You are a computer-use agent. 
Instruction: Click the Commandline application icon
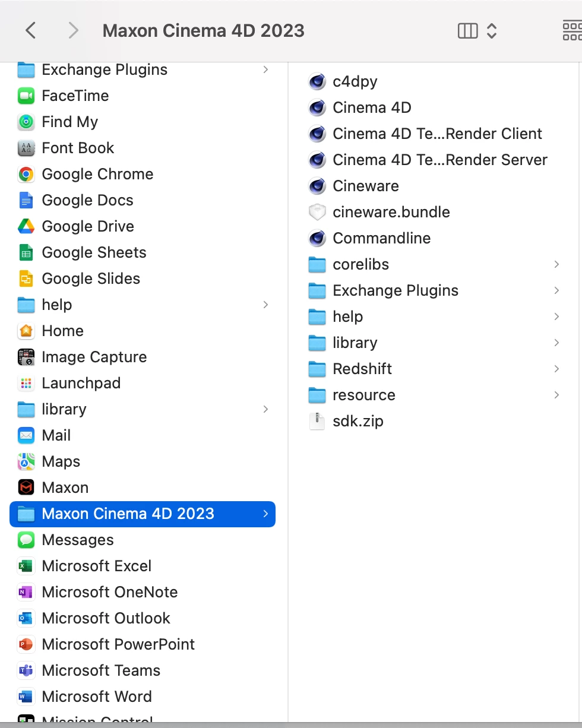point(317,238)
